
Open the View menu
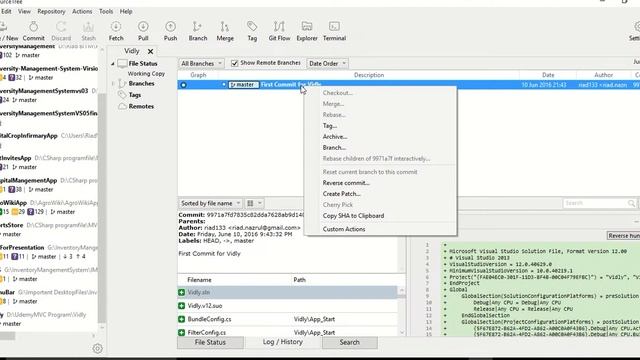coord(24,11)
